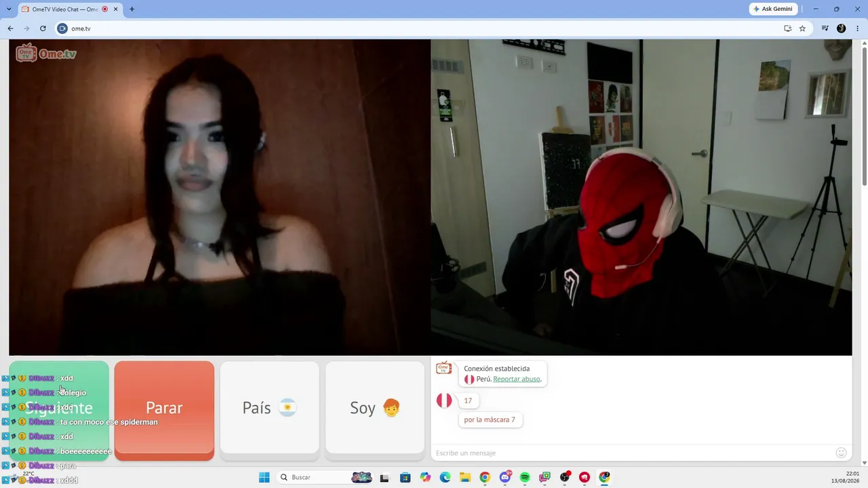Launch Microsoft Edge from taskbar
Image resolution: width=868 pixels, height=488 pixels.
point(445,477)
